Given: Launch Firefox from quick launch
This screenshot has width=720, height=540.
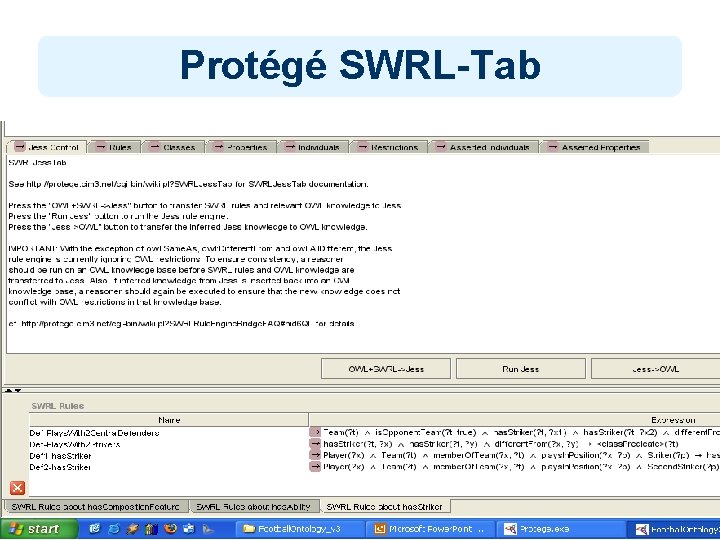Looking at the screenshot, I should point(170,529).
